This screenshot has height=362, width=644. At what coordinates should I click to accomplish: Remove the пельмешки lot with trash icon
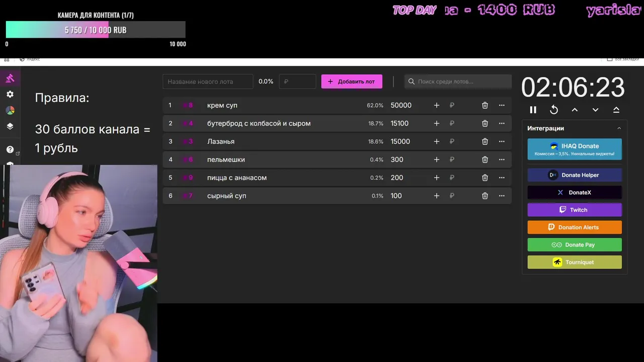(485, 160)
